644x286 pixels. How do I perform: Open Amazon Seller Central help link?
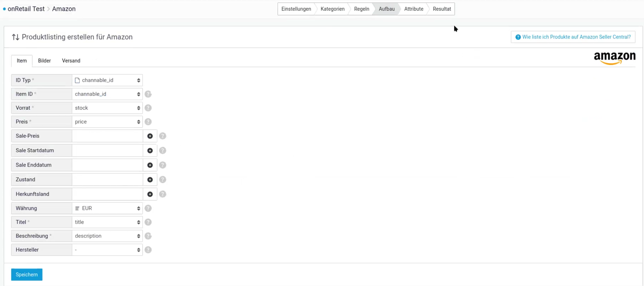[573, 37]
